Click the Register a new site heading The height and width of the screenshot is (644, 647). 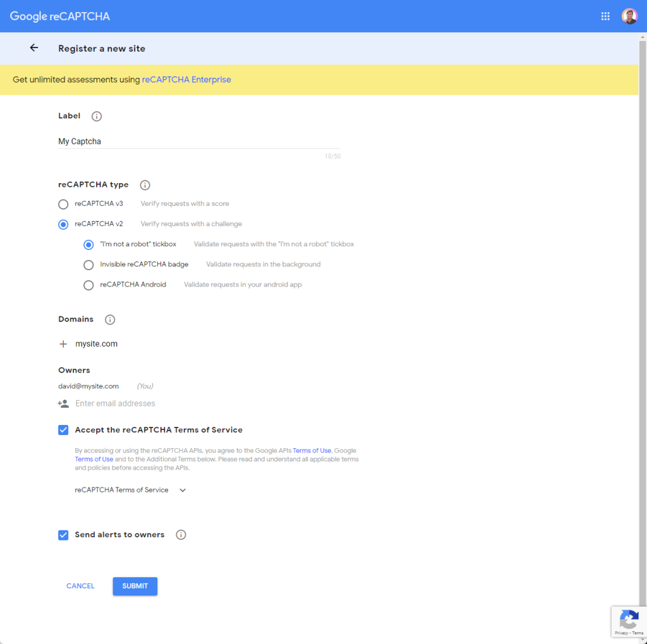point(102,48)
